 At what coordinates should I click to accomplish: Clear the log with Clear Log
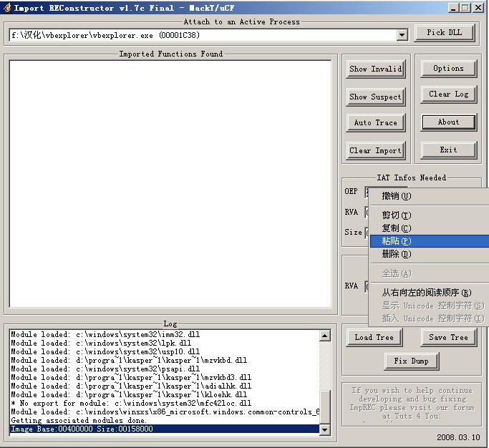tap(448, 94)
